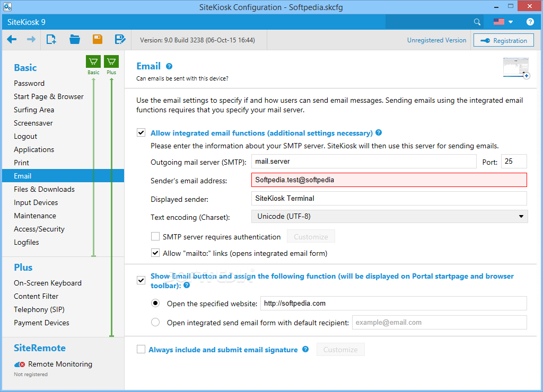
Task: Click the green Plus shopping cart icon
Action: (111, 61)
